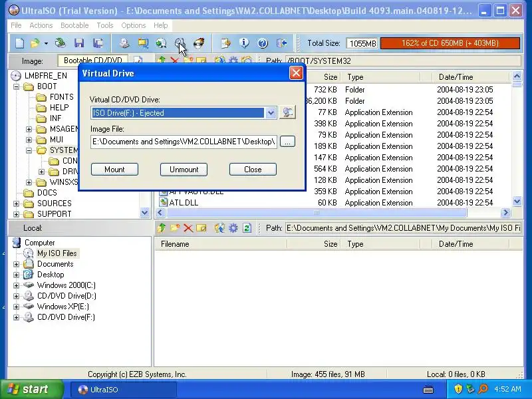Screen dimensions: 532x399
Task: Expand the Windows 2000(C:) drive node
Action: (x=16, y=285)
